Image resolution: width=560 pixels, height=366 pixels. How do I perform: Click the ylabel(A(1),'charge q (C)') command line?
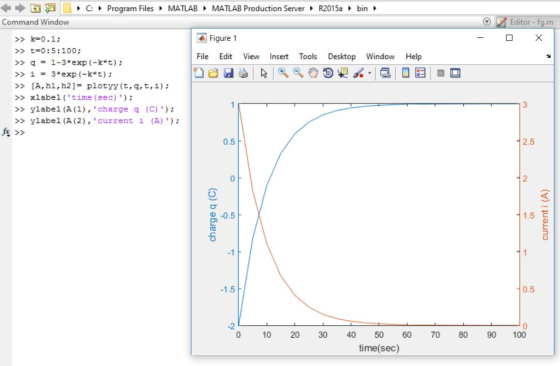pos(102,109)
